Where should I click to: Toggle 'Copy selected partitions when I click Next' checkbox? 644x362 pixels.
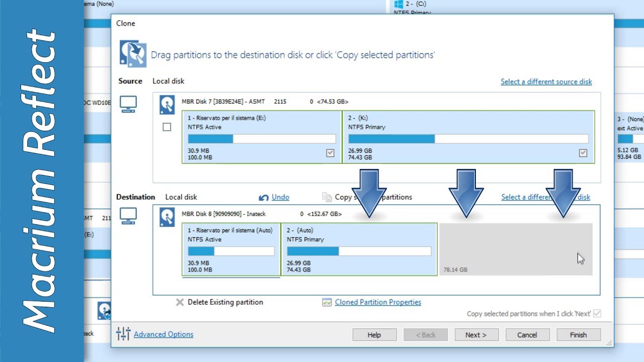coord(597,313)
